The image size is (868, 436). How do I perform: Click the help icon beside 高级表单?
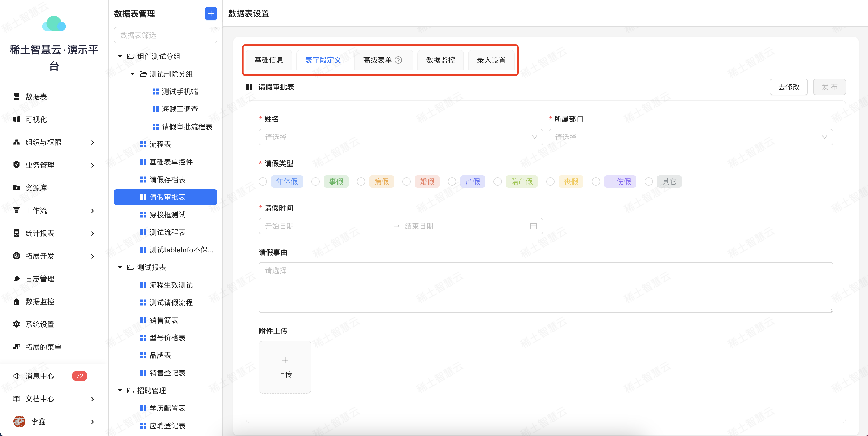click(x=398, y=60)
